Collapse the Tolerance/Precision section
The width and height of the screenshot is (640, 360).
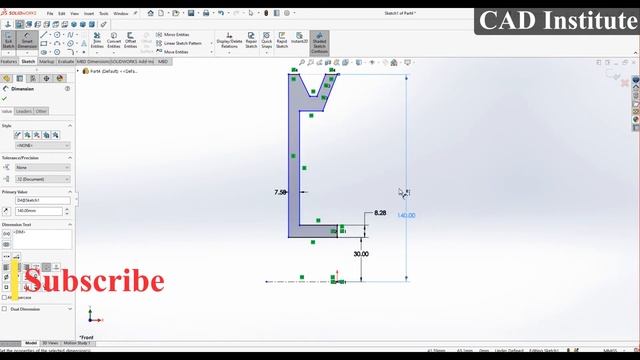[x=70, y=158]
